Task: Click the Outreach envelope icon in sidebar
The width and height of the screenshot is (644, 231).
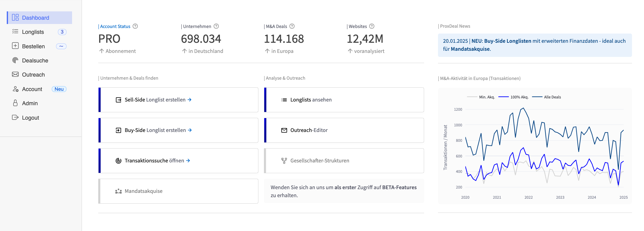Action: pyautogui.click(x=15, y=74)
